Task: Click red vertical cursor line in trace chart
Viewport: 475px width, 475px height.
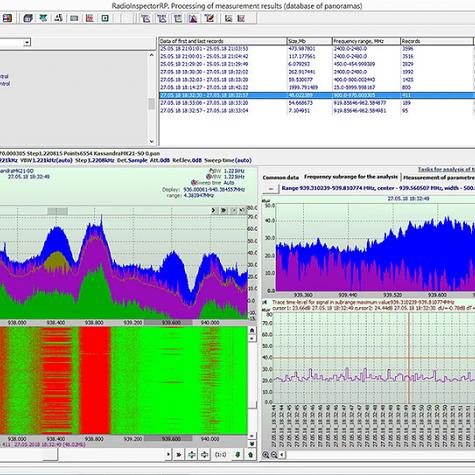Action: 409,358
